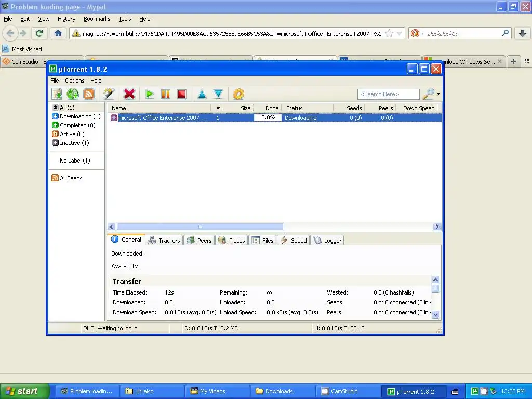Click Create New Torrent wand icon
Image resolution: width=532 pixels, height=399 pixels.
click(109, 94)
